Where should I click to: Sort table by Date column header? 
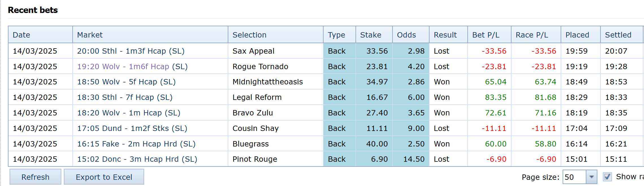21,35
